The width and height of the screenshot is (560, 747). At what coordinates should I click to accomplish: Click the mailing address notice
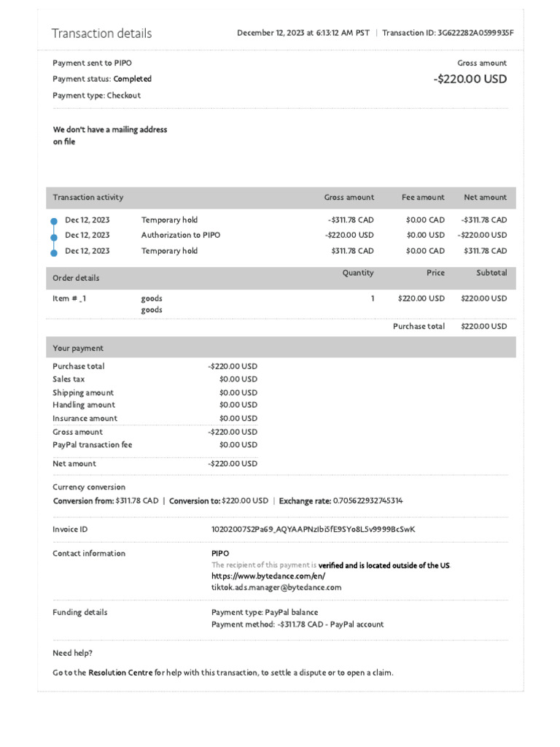(109, 135)
